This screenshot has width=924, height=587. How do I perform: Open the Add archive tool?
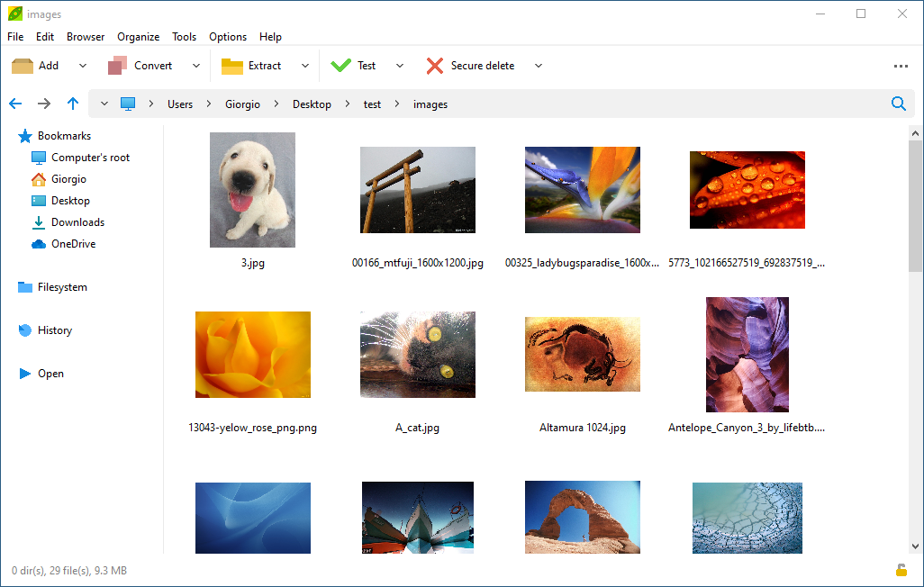pos(38,65)
